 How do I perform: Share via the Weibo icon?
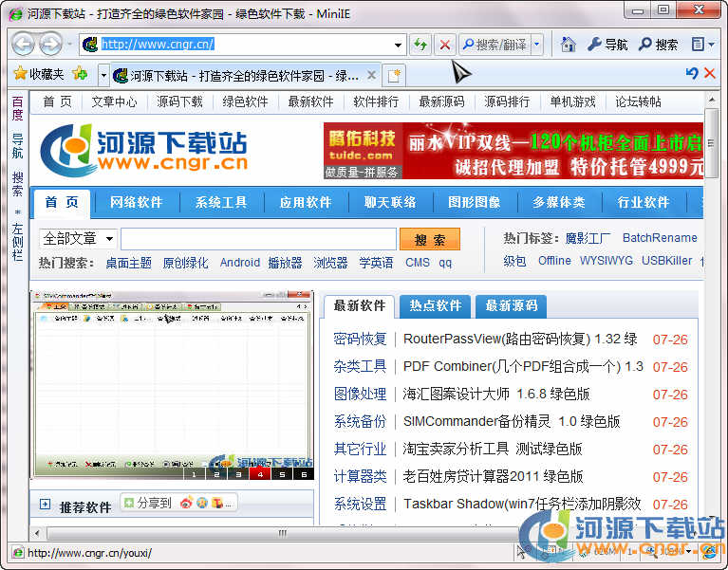point(186,503)
